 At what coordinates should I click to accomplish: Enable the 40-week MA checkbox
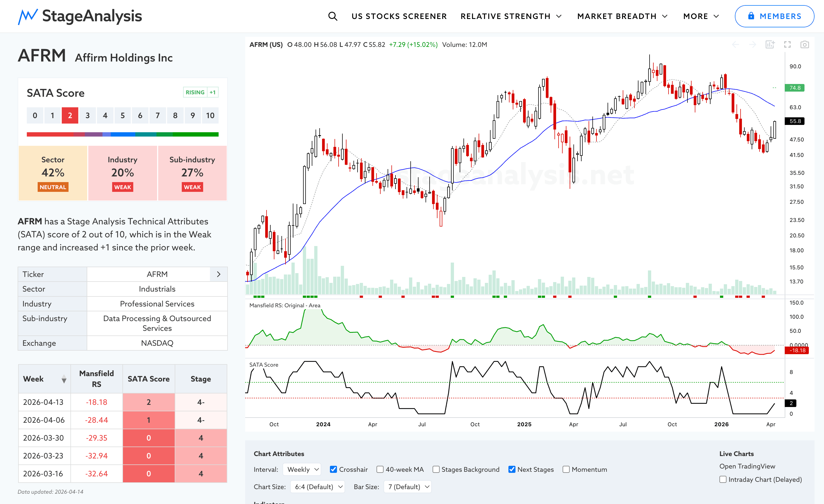380,469
